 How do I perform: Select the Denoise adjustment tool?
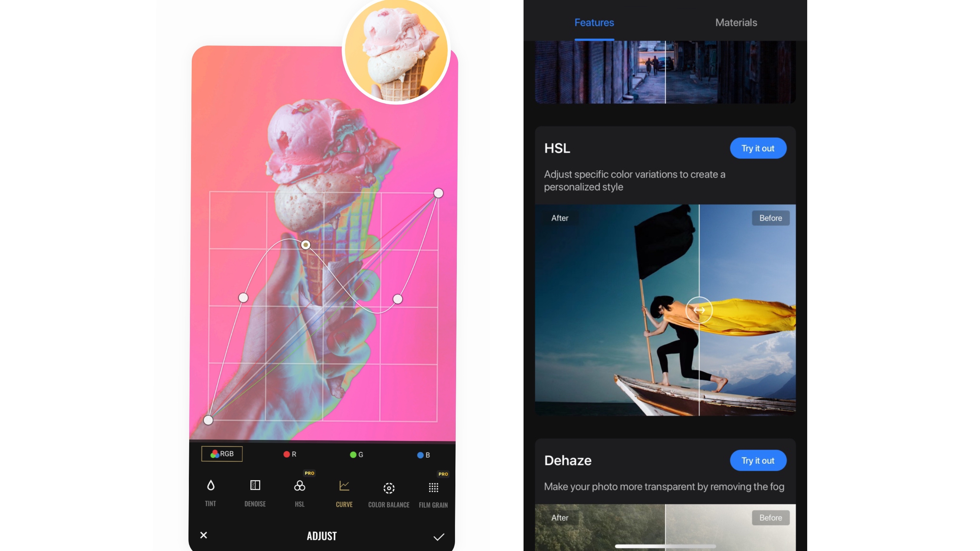(254, 492)
